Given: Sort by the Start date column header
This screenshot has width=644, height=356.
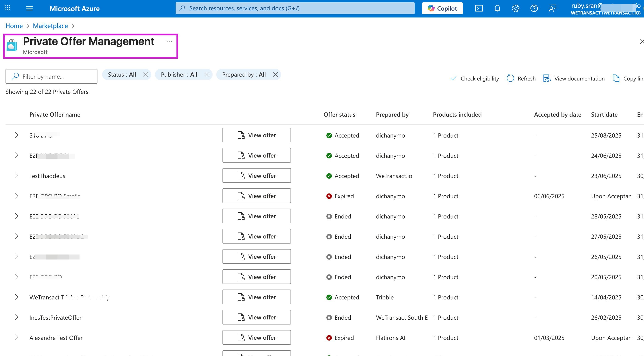Looking at the screenshot, I should pos(604,115).
